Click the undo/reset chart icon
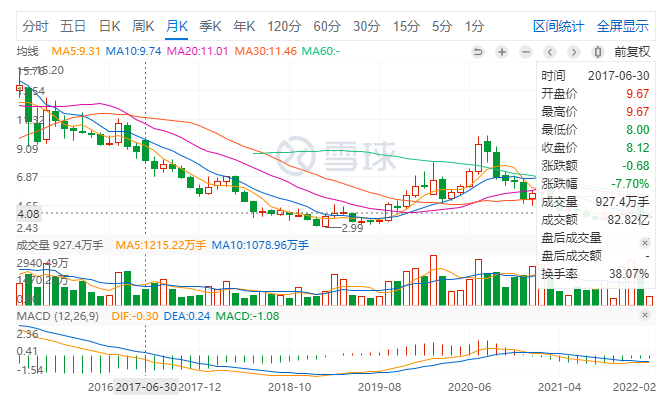Image resolution: width=666 pixels, height=401 pixels. [478, 52]
